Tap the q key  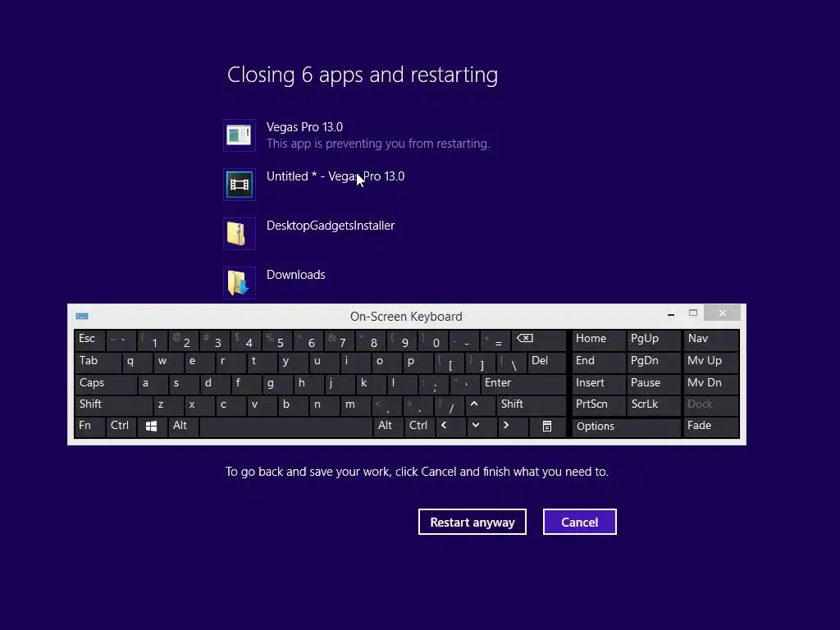point(137,362)
